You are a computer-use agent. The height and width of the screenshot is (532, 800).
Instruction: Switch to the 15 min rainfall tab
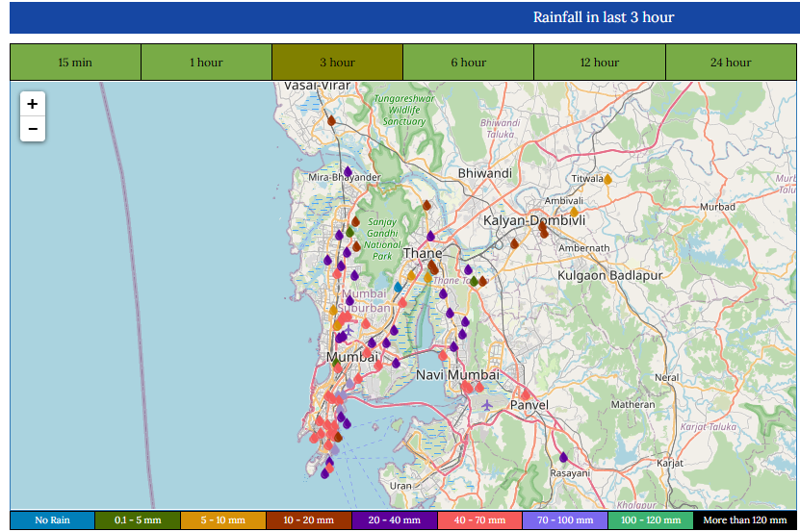click(x=75, y=63)
